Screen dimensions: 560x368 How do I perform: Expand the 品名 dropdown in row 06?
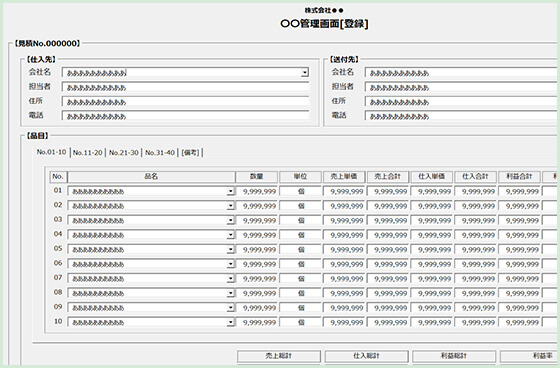(x=230, y=264)
